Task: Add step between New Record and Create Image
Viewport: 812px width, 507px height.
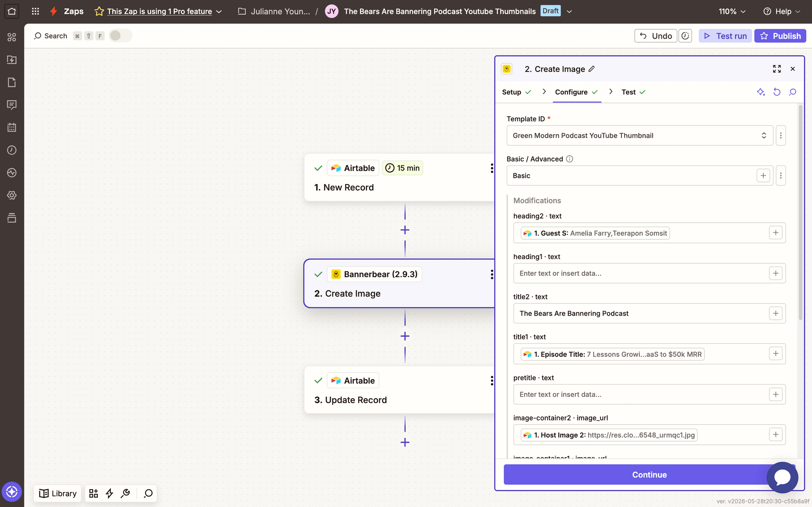Action: pos(405,230)
